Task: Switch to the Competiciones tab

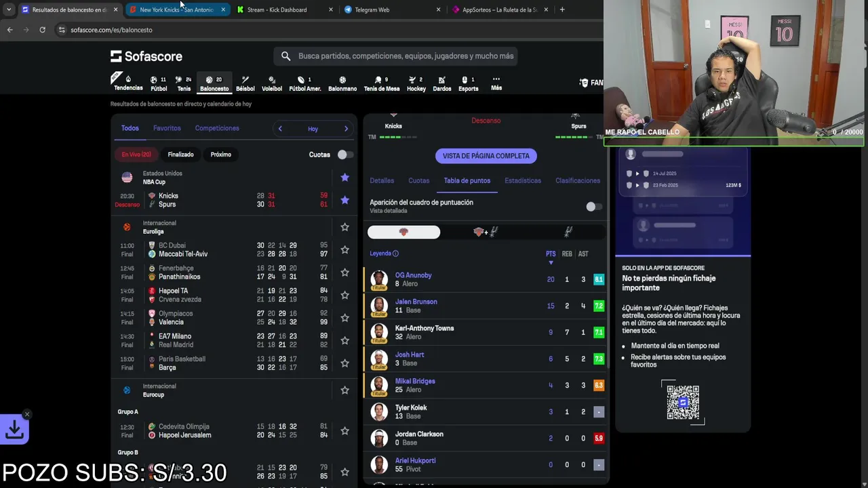Action: 217,128
